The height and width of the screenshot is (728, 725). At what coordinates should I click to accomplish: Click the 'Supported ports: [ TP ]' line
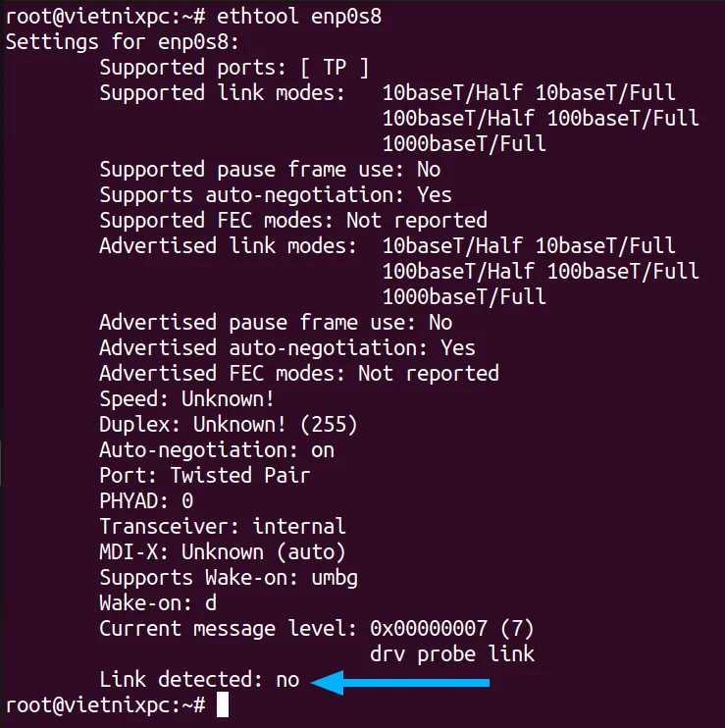tap(234, 69)
